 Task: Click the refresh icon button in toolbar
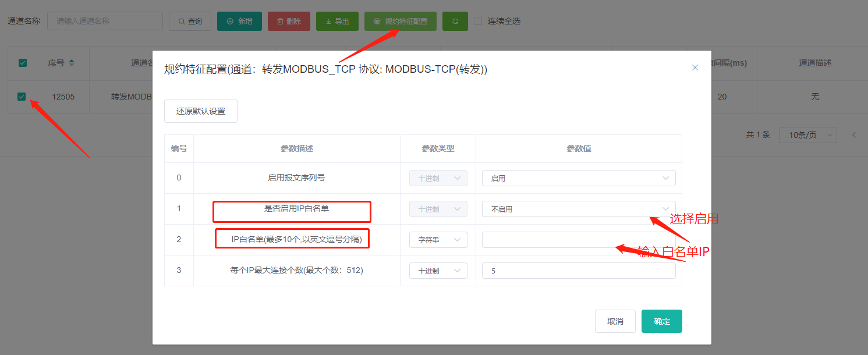[455, 22]
